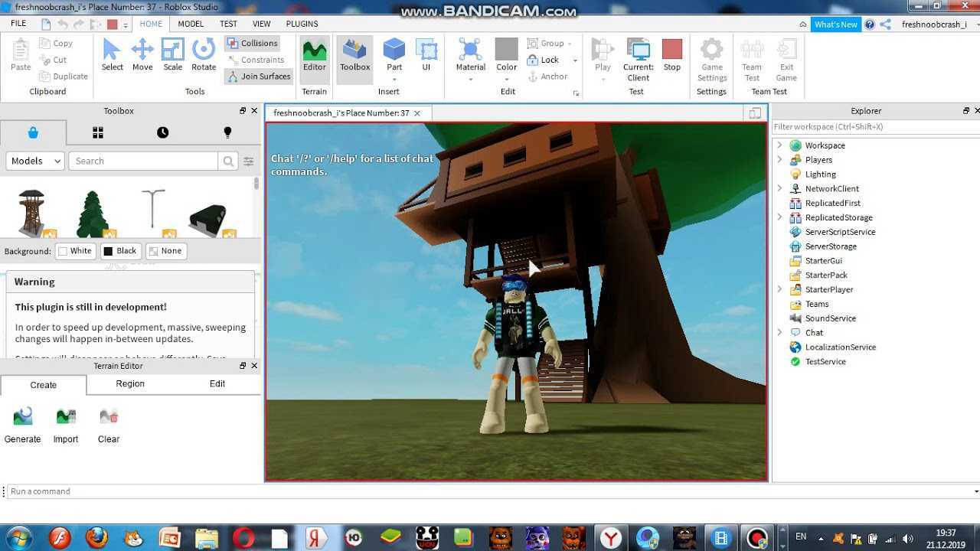Set toolbox background to Black
Viewport: 980px width, 551px height.
tap(120, 251)
